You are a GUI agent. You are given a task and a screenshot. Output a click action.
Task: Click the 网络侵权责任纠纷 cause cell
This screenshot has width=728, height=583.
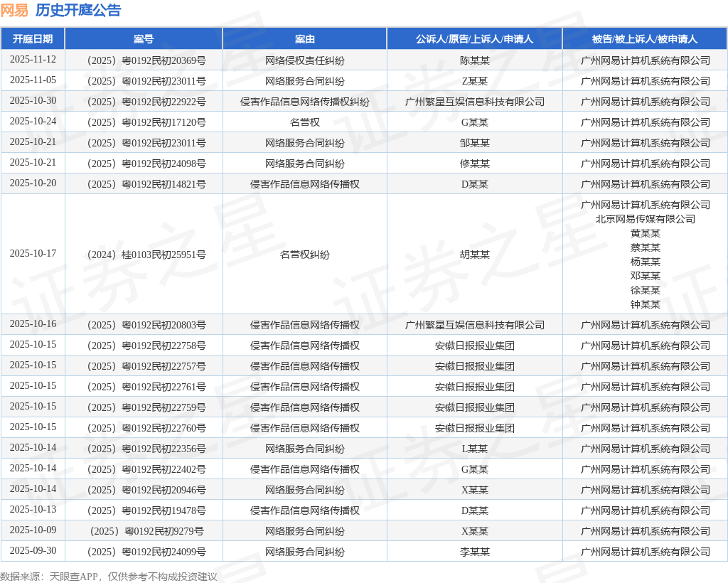pyautogui.click(x=304, y=60)
